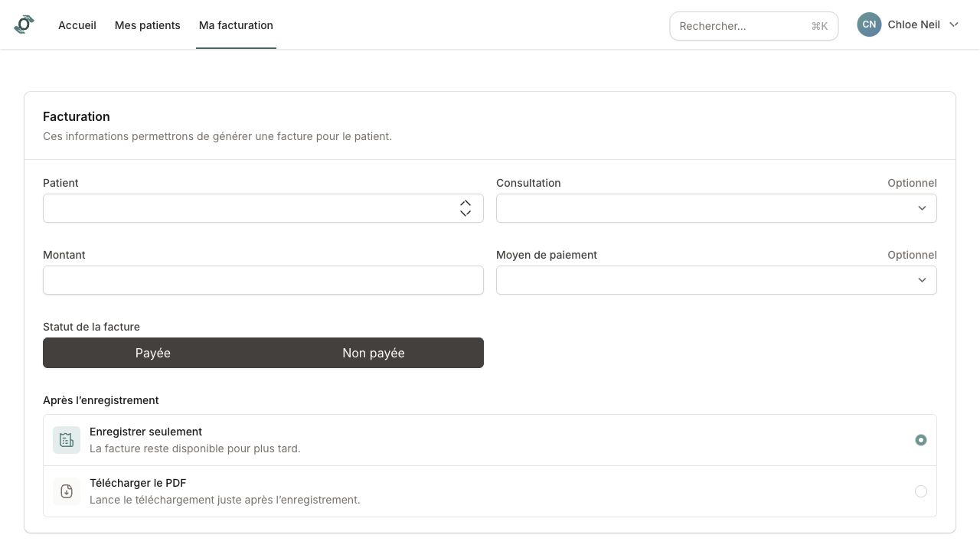
Task: Click text 'Lance le téléchargement juste après l'enregistrement.'
Action: tap(225, 500)
